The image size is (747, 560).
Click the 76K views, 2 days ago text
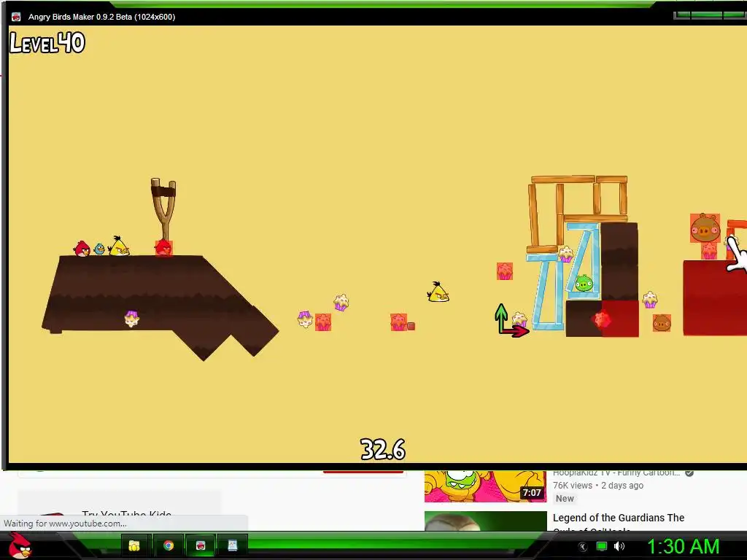598,485
